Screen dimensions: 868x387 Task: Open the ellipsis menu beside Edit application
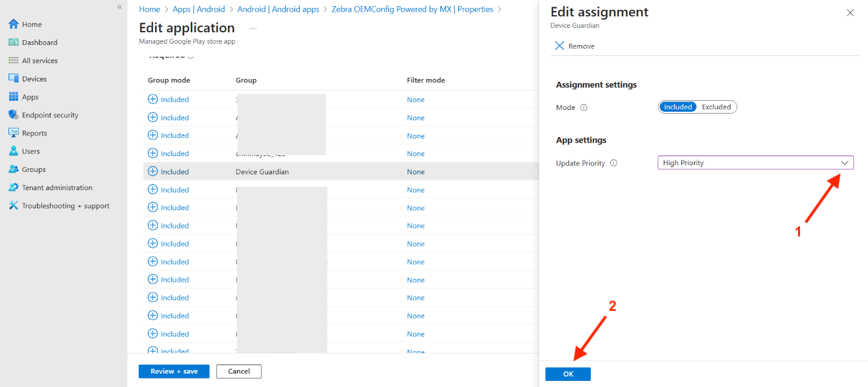(x=253, y=28)
